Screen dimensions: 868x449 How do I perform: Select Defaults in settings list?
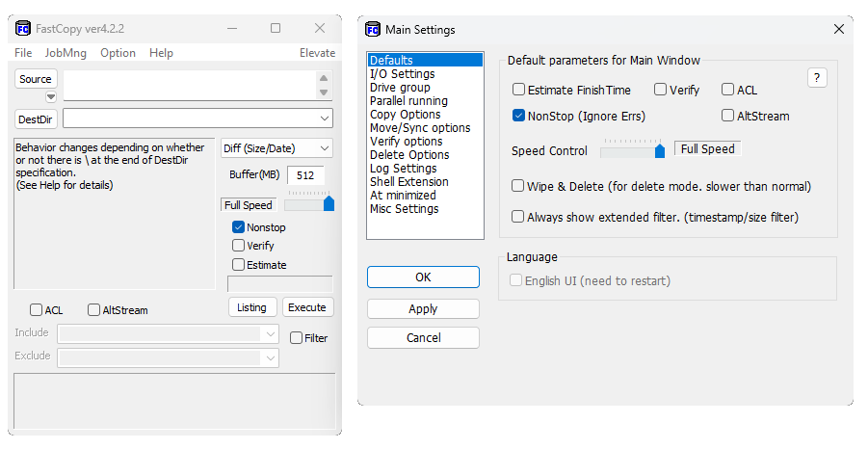(425, 60)
